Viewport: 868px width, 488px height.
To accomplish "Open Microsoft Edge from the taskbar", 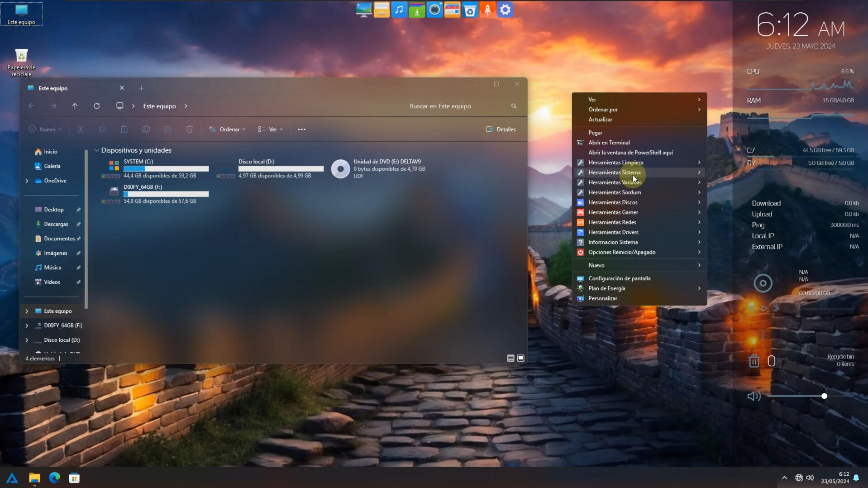I will [x=55, y=478].
